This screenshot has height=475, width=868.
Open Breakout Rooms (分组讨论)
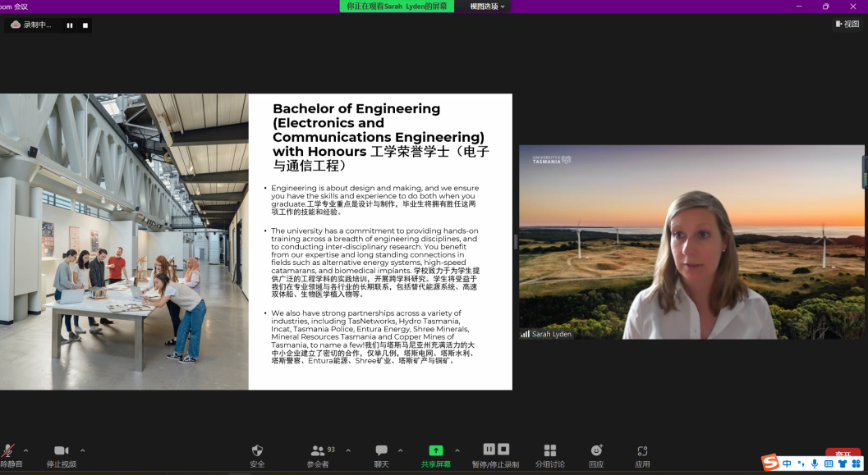pos(550,451)
